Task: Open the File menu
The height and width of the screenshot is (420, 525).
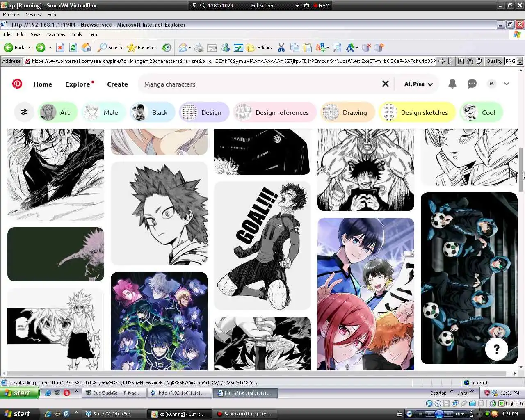Action: (x=7, y=34)
